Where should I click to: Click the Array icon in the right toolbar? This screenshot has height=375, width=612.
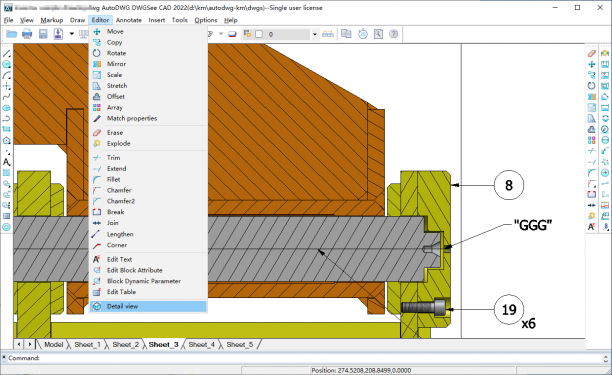[592, 140]
